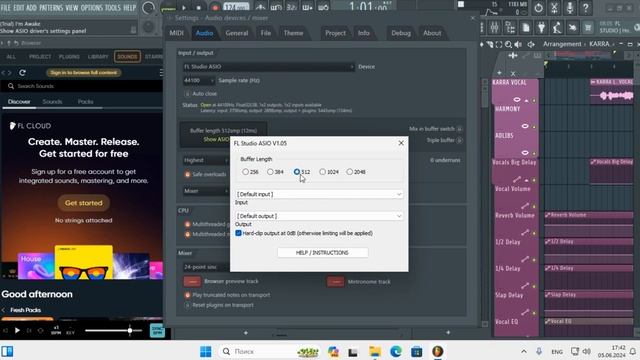This screenshot has width=640, height=360.
Task: Click the Vocals Big Delay automation icon
Action: click(x=517, y=179)
